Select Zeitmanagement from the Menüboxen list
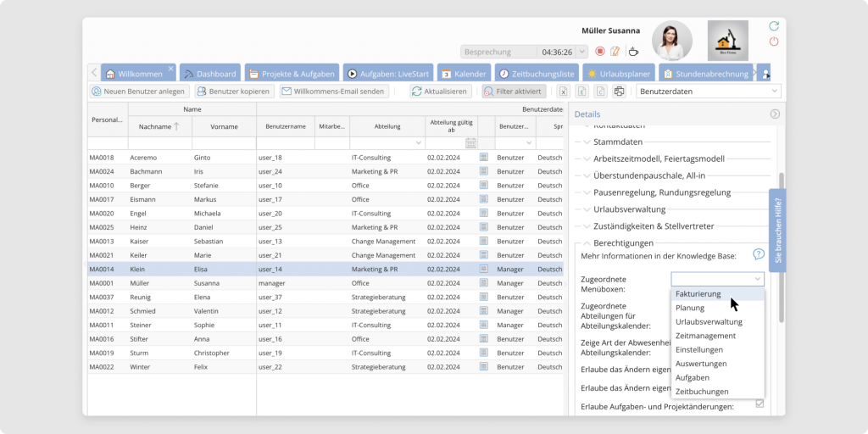 pyautogui.click(x=705, y=336)
